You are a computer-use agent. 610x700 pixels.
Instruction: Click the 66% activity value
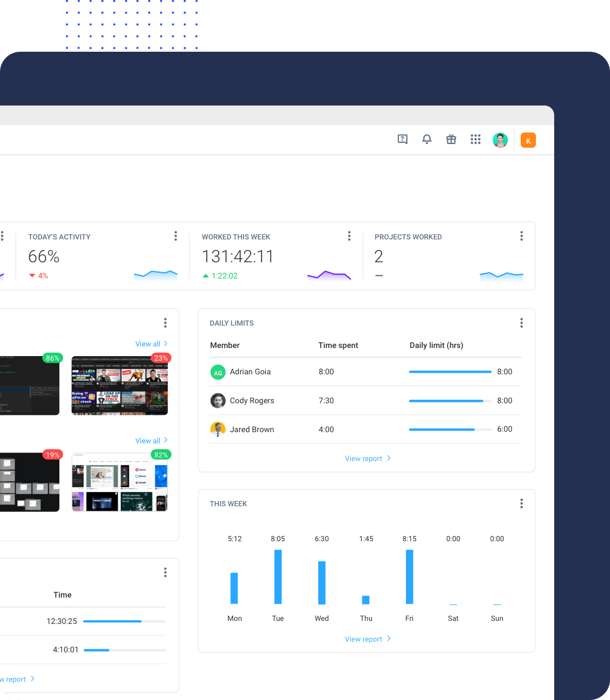pyautogui.click(x=44, y=257)
